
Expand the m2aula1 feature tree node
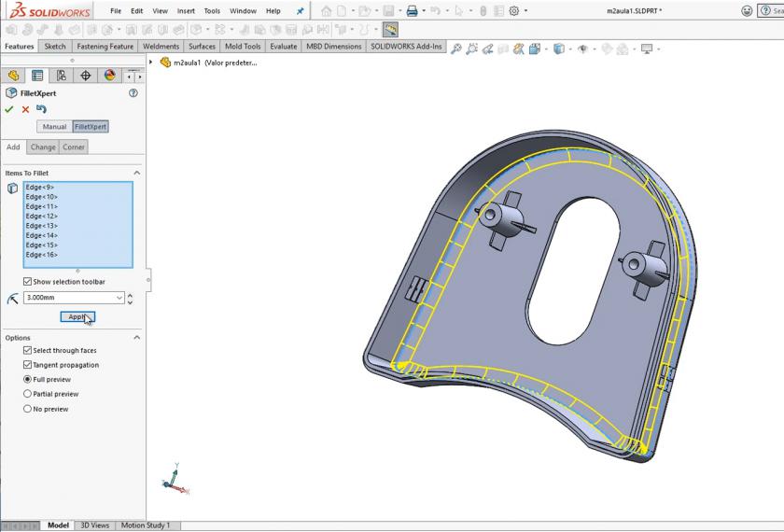coord(152,63)
